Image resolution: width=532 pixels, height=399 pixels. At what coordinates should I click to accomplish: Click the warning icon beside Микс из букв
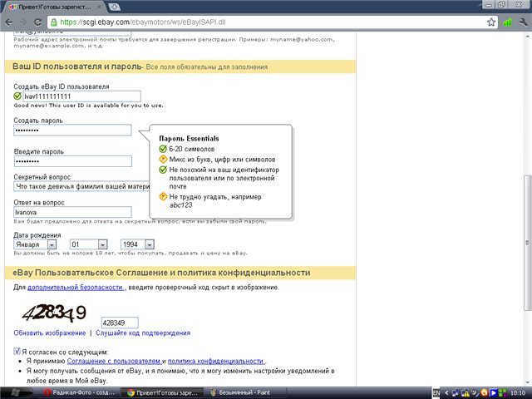tap(163, 159)
